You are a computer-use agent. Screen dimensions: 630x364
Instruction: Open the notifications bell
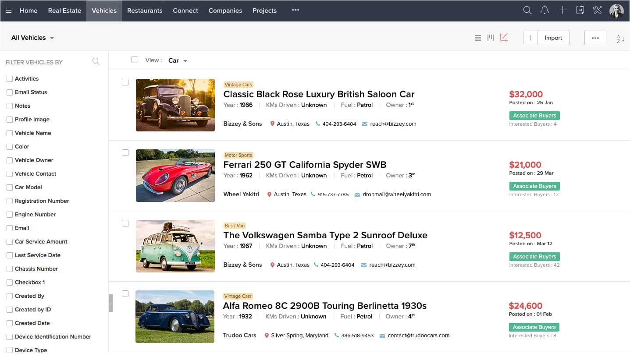click(545, 10)
